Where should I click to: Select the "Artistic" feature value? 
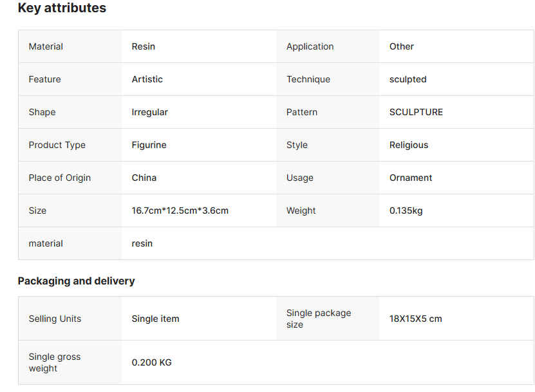[147, 79]
